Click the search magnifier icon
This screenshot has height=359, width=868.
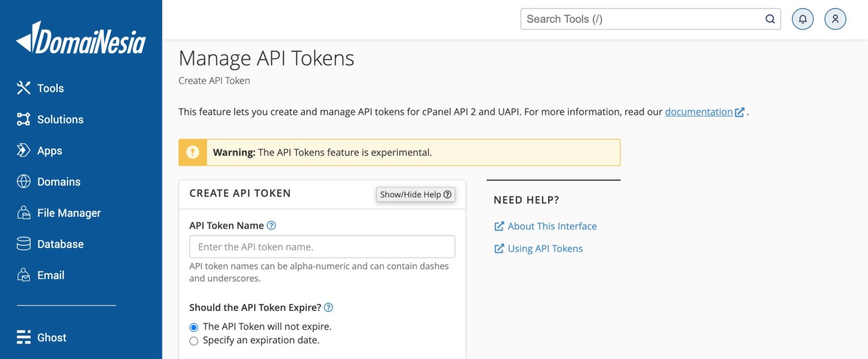pos(770,19)
